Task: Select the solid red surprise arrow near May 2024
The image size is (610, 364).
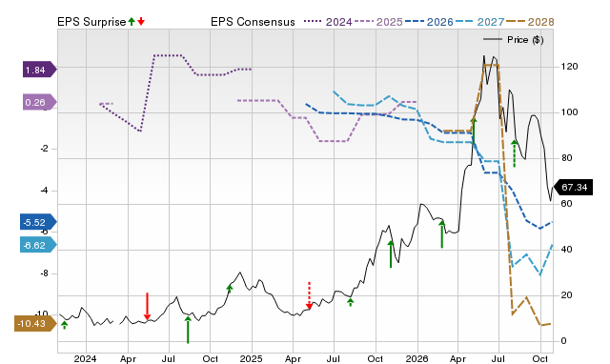Action: click(x=147, y=307)
